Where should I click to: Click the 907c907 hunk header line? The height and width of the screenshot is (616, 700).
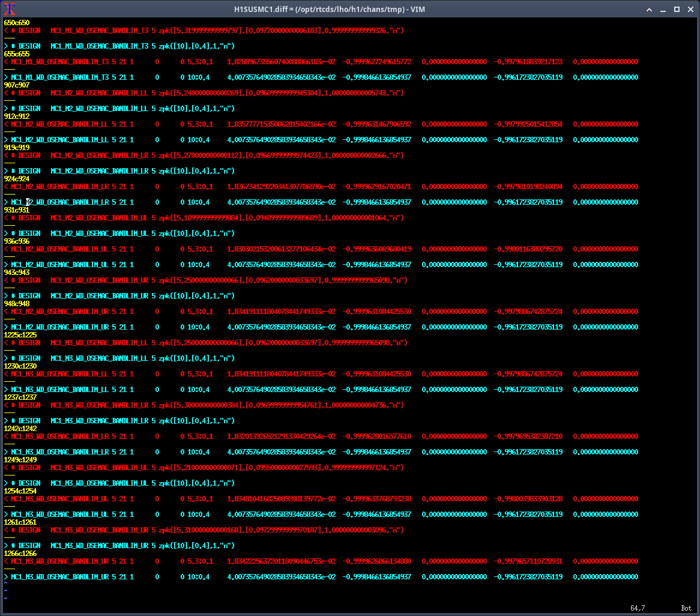(x=17, y=85)
